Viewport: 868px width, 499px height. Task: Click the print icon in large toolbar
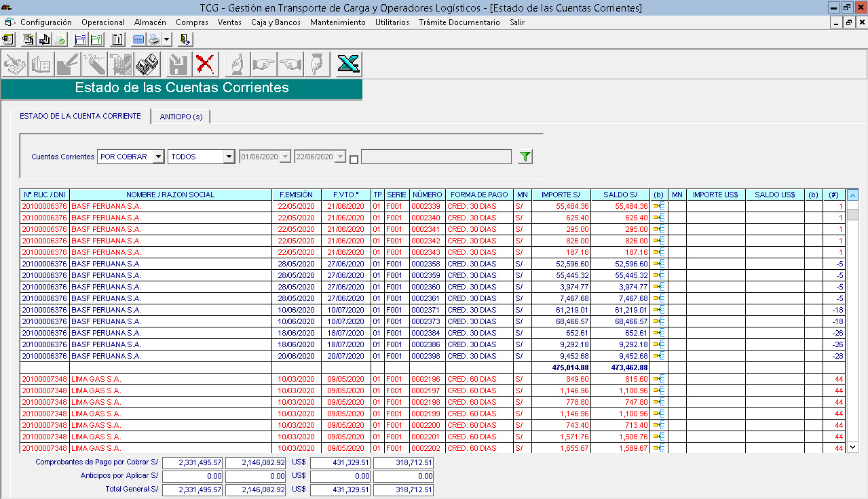[147, 64]
